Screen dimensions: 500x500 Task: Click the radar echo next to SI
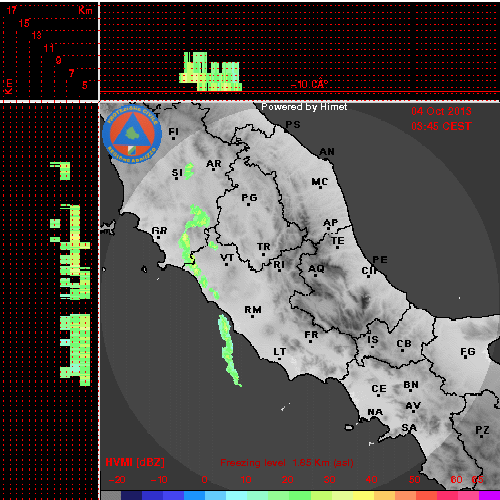click(189, 171)
